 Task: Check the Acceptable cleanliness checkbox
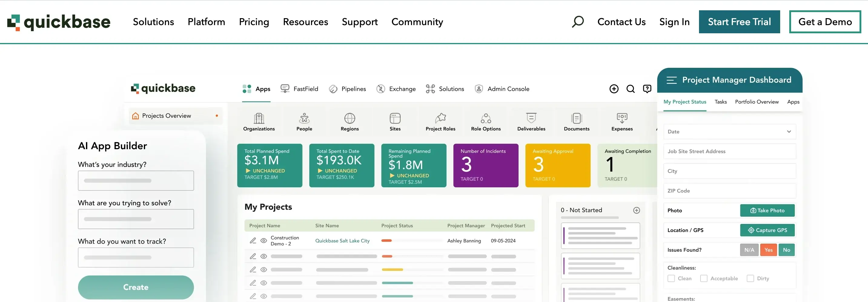704,278
